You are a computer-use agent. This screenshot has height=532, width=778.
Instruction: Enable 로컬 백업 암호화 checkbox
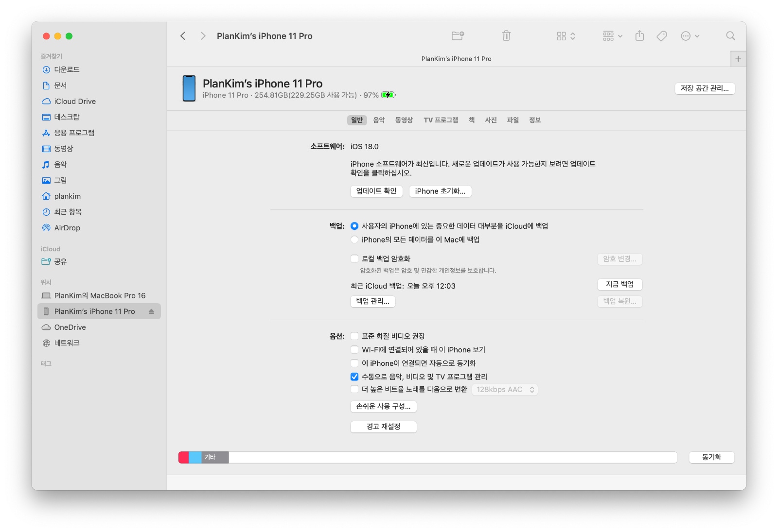coord(354,258)
